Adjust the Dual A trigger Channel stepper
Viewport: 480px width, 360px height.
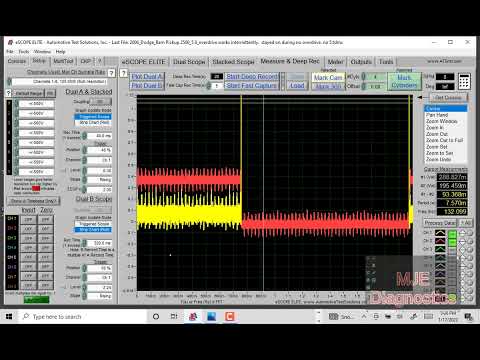pyautogui.click(x=84, y=160)
